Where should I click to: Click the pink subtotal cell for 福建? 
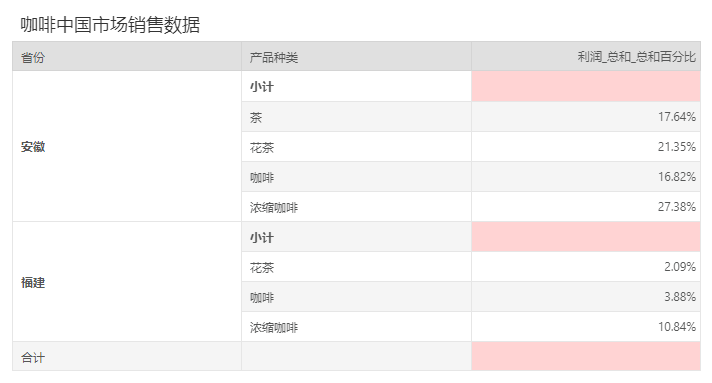pos(586,237)
